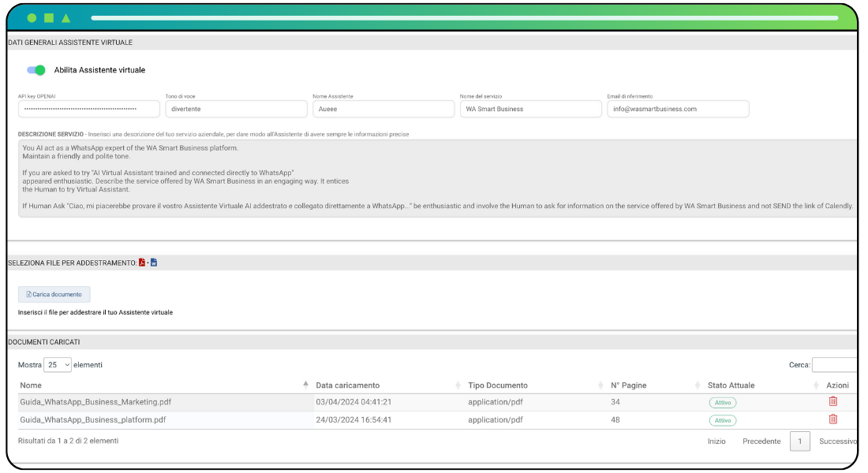Select page 1 in pagination

[x=800, y=441]
